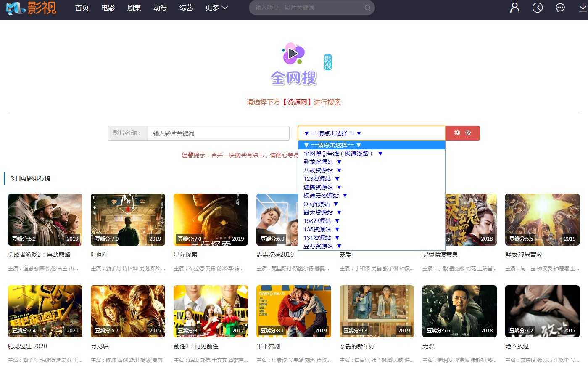Click the 叶问4 title link
Viewport: 588px width, 366px height.
pyautogui.click(x=98, y=255)
